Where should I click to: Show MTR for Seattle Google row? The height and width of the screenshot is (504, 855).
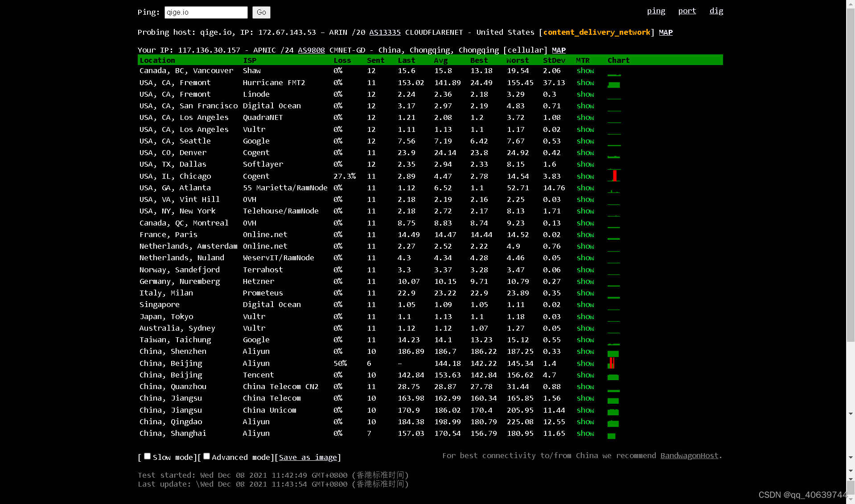pyautogui.click(x=585, y=141)
